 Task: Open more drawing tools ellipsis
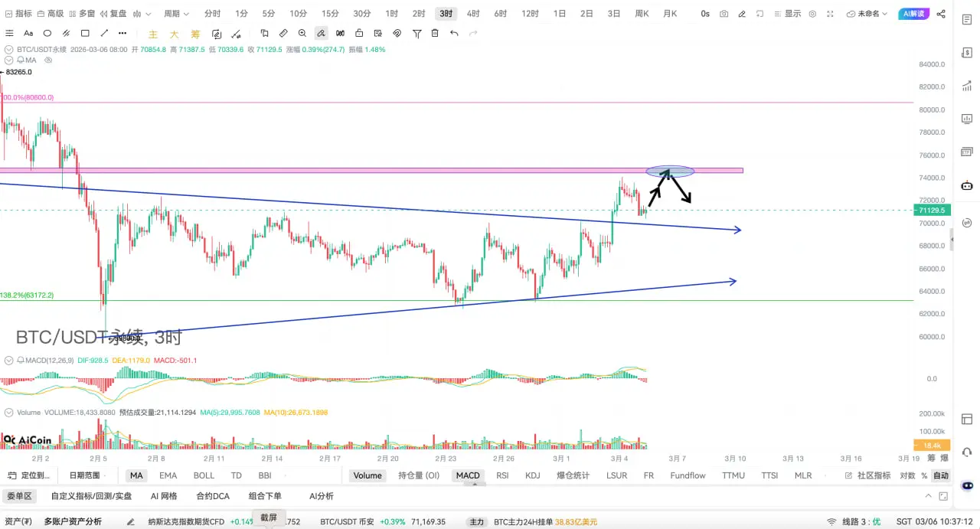(x=123, y=33)
